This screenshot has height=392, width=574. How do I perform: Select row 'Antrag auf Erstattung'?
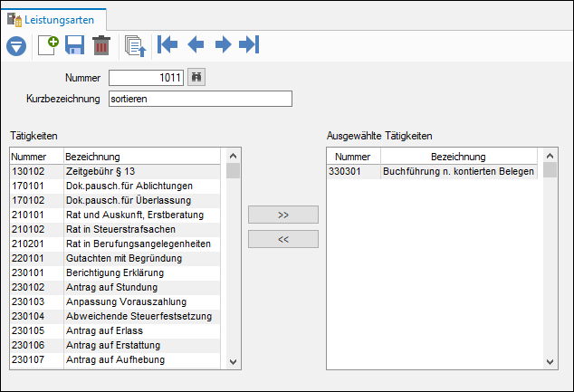[115, 345]
